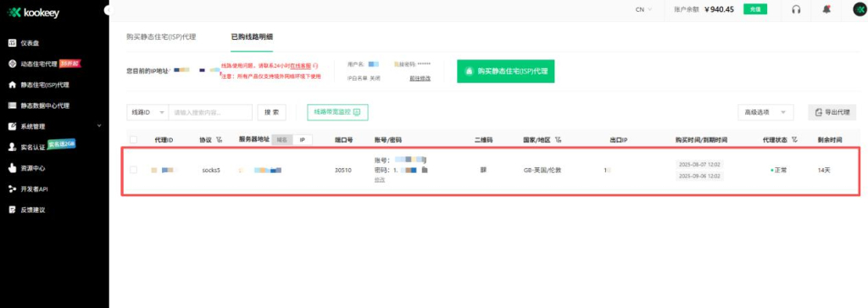The width and height of the screenshot is (868, 308).
Task: Switch to 购买静态住宅(ISP)代理 tab
Action: [161, 37]
